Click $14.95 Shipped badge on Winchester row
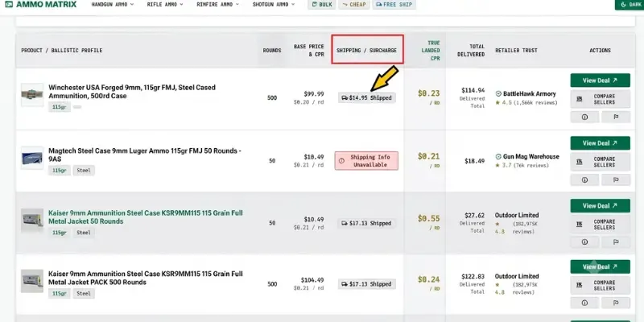Image resolution: width=644 pixels, height=322 pixels. 367,97
